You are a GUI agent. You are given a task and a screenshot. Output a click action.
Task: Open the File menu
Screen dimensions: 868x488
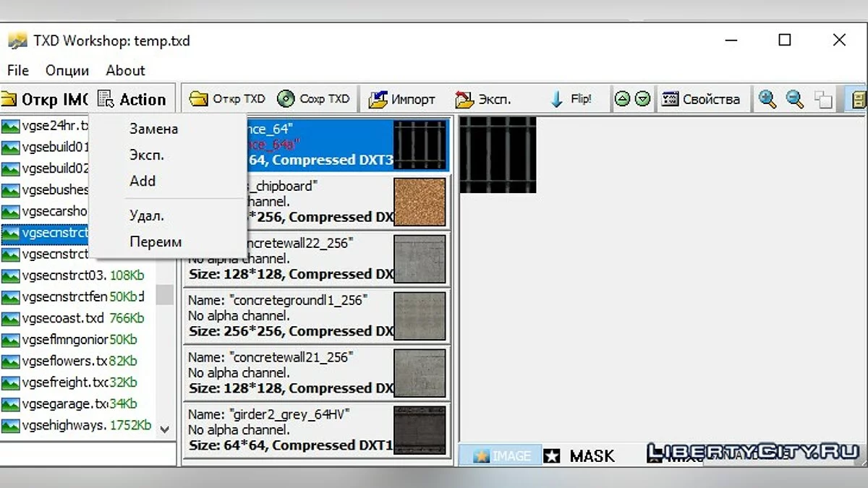click(18, 70)
